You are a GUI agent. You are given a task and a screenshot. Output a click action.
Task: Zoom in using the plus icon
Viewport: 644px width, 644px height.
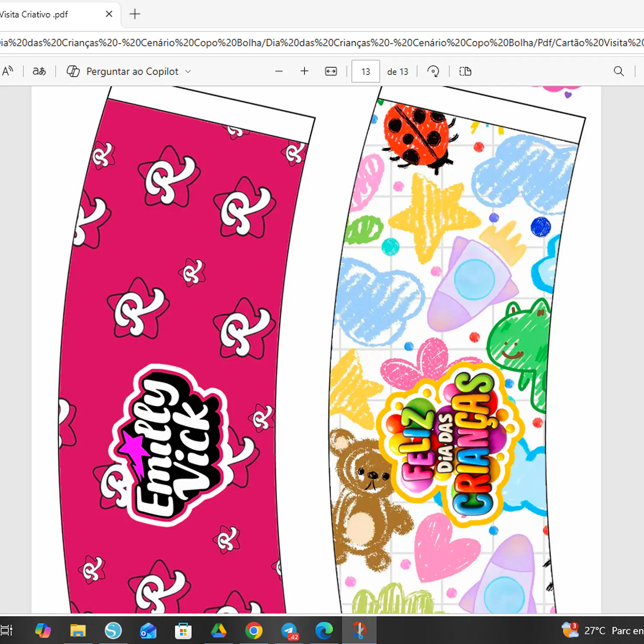pyautogui.click(x=304, y=71)
